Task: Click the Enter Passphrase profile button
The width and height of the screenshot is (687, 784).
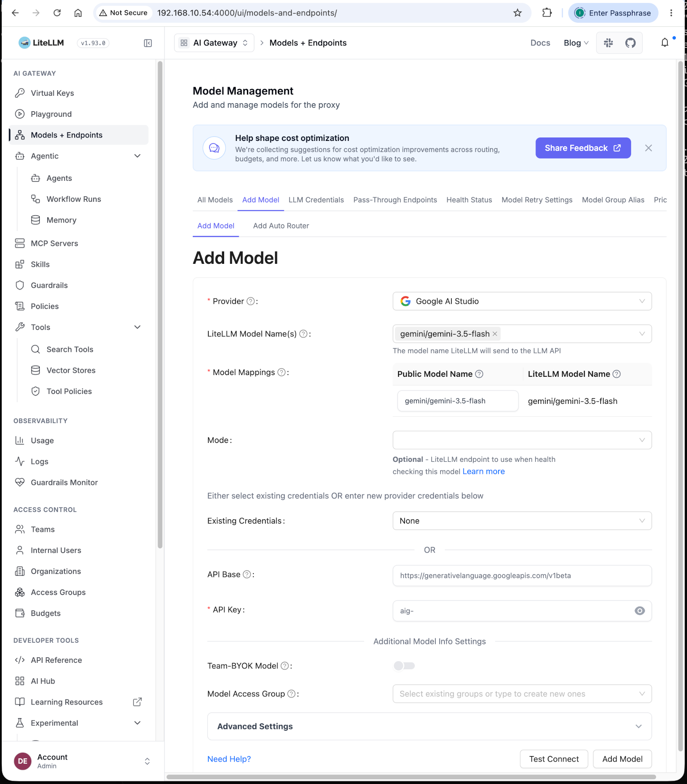Action: click(613, 13)
